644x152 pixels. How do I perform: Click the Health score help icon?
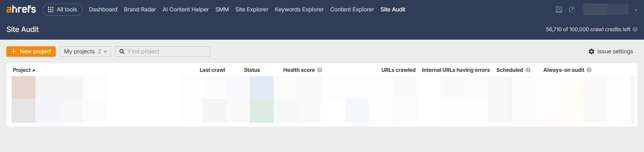[x=320, y=70]
